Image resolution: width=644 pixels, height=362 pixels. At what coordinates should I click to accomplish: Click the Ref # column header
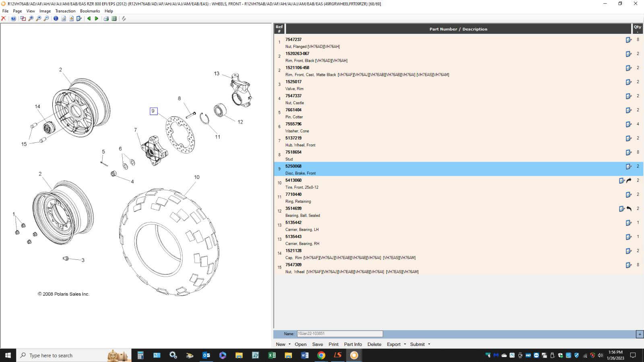279,29
